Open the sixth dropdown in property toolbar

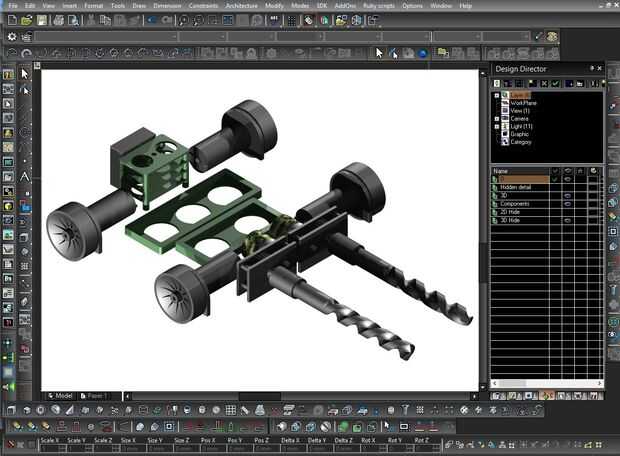tap(407, 37)
